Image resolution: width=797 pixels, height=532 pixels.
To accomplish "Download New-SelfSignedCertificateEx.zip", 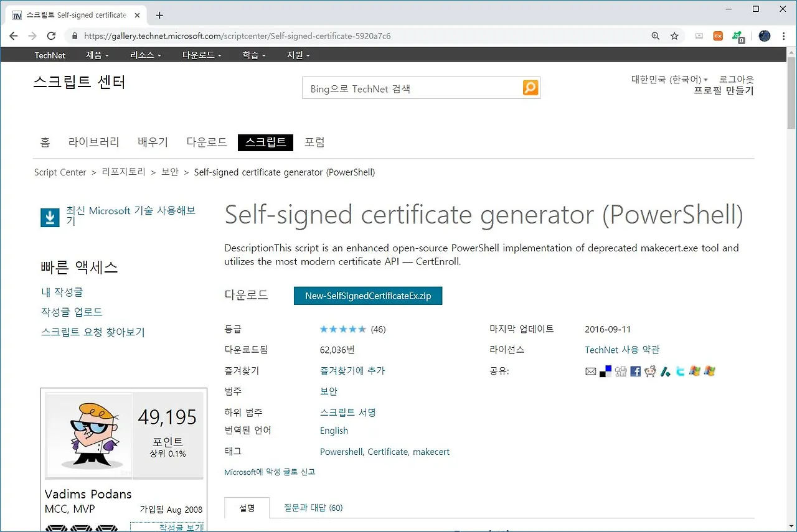I will tap(368, 296).
